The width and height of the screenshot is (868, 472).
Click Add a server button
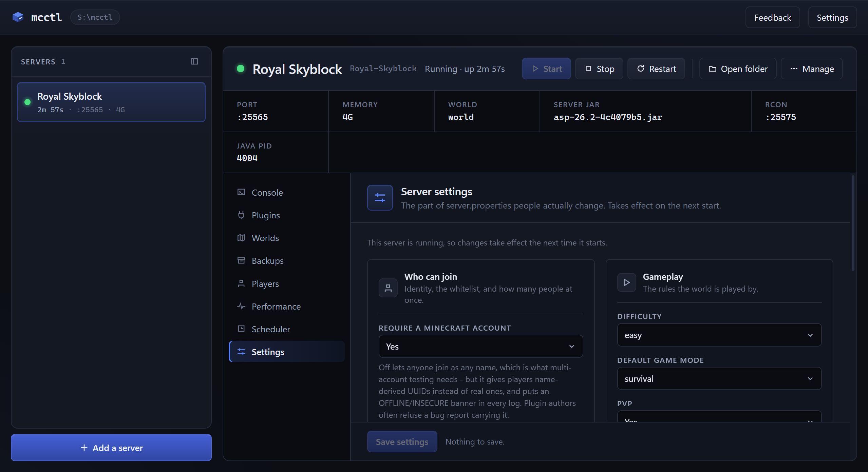111,448
